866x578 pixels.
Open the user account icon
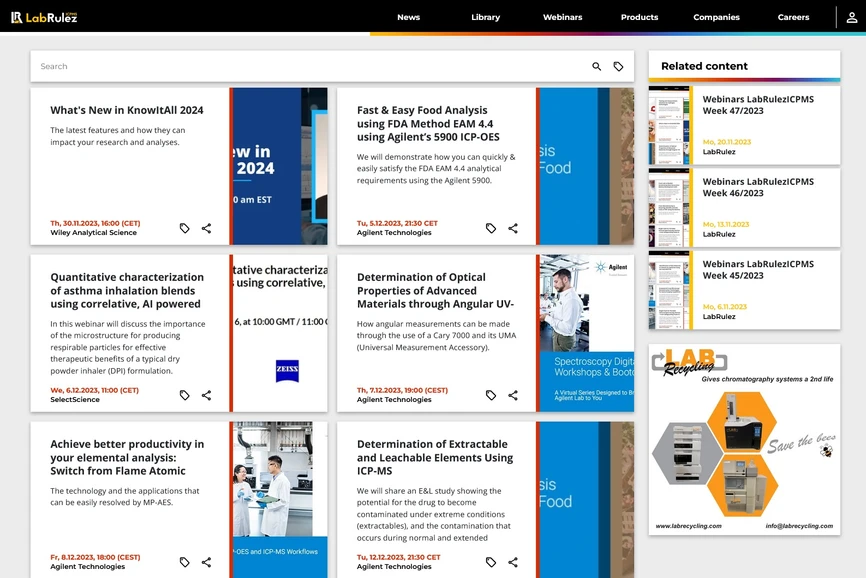[x=852, y=17]
